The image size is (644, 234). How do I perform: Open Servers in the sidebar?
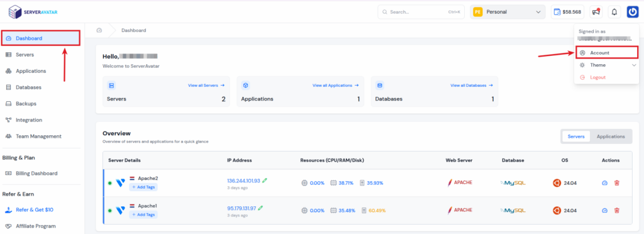point(25,55)
